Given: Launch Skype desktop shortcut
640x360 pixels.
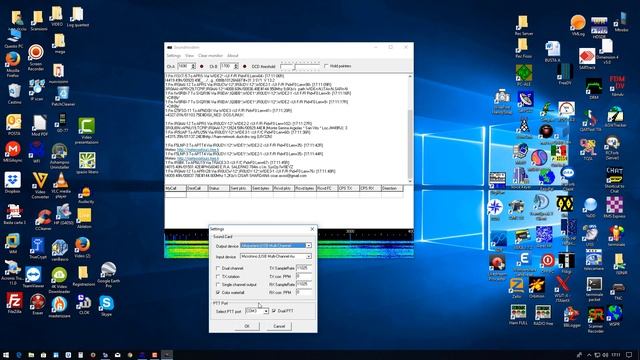Looking at the screenshot, I should pos(106,306).
